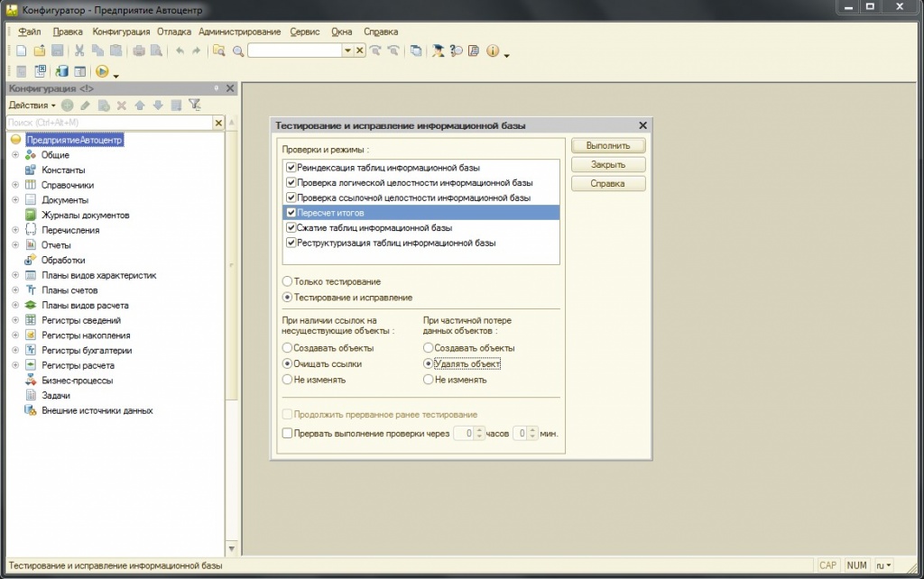
Task: Uncheck Реструктуризация таблиц информационной базы
Action: pos(291,243)
